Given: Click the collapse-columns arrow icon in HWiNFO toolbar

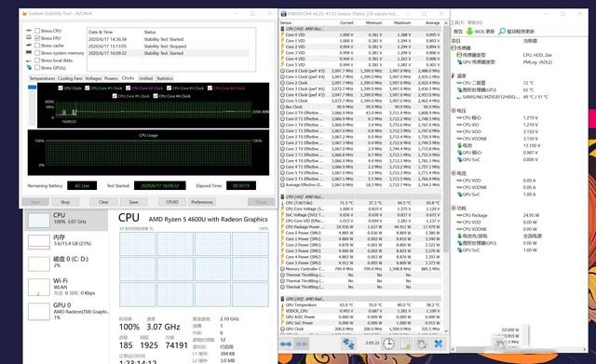Looking at the screenshot, I should pos(301,344).
